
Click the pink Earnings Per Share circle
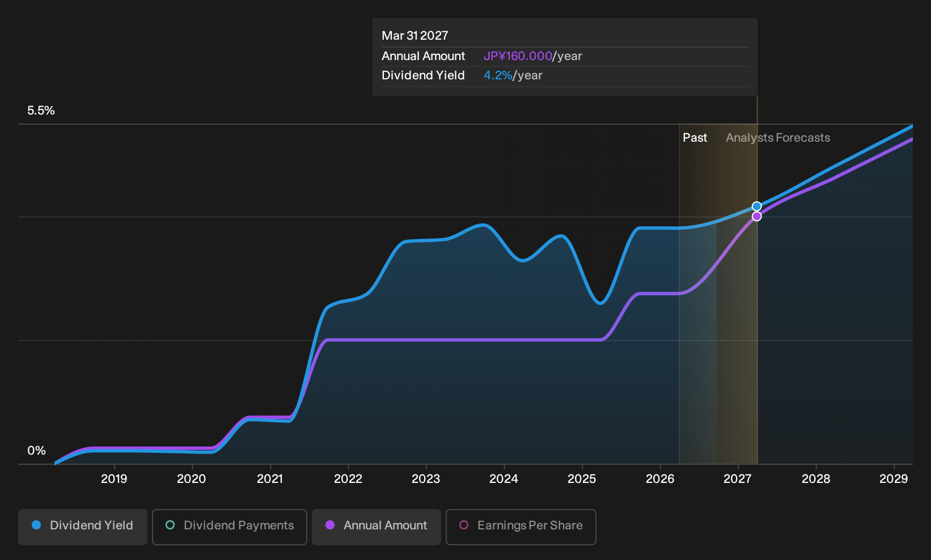point(464,525)
